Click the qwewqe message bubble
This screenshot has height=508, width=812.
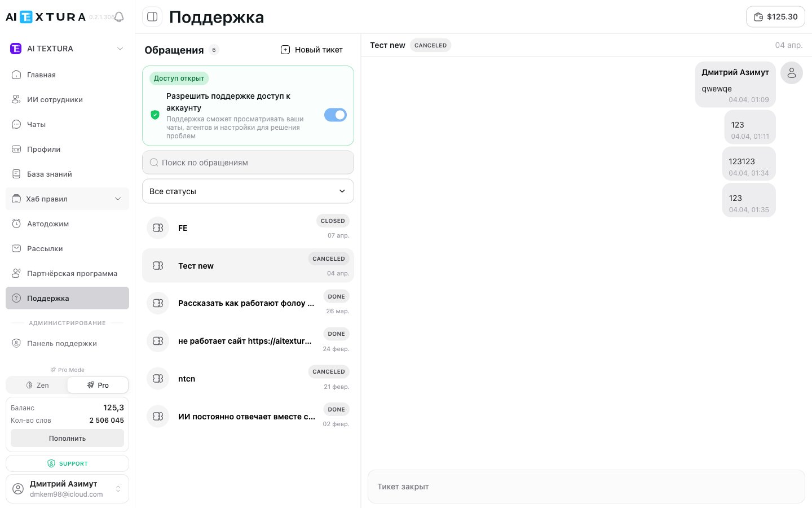(x=735, y=85)
